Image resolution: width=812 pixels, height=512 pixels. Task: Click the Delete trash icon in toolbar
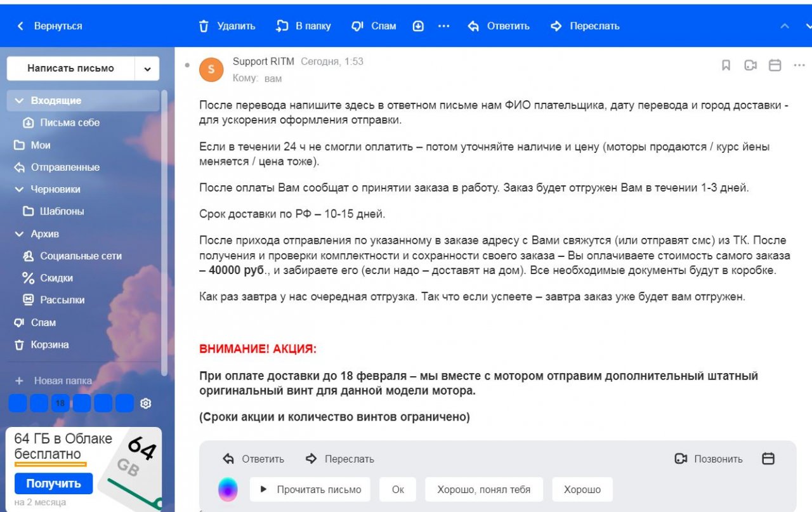coord(204,26)
